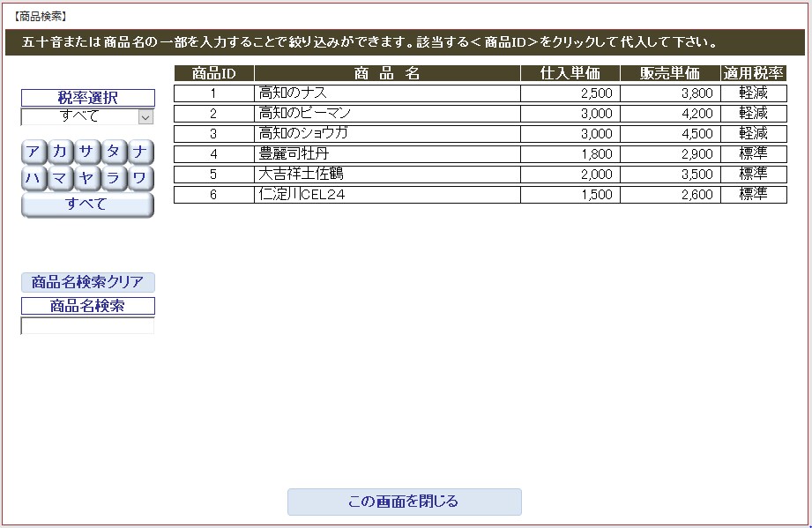Select product ID 5
Screen dimensions: 812x528
(x=214, y=174)
